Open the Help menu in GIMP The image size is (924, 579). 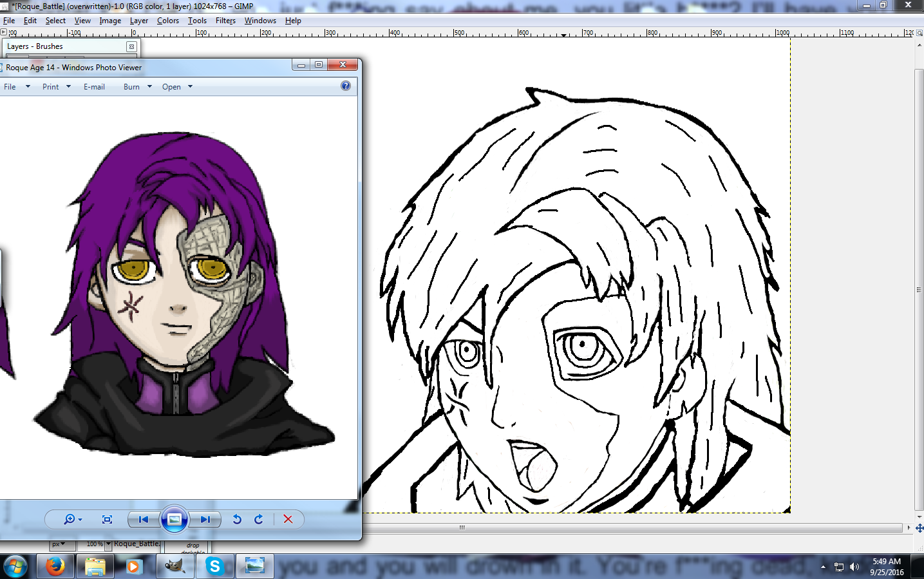click(293, 21)
